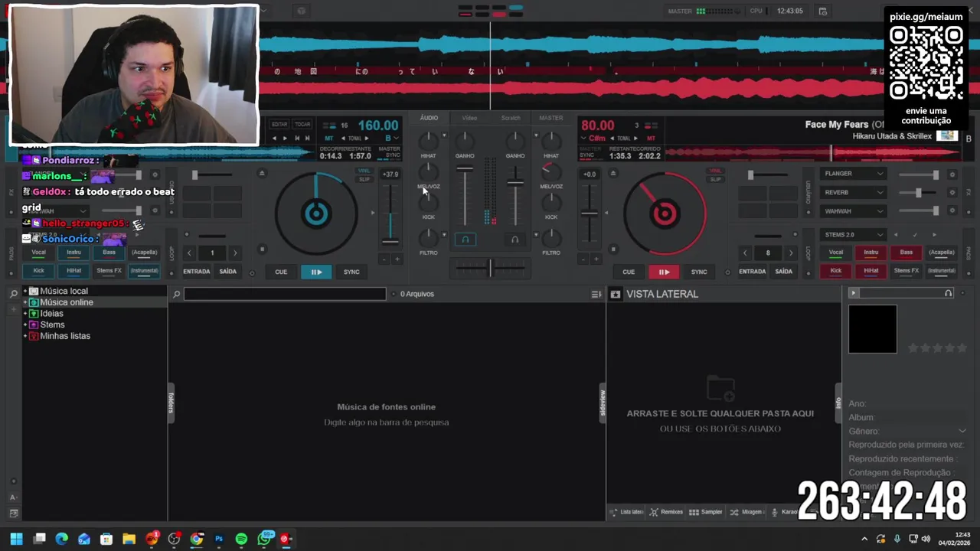Expand the Música local tree node
The image size is (980, 551).
pyautogui.click(x=24, y=291)
